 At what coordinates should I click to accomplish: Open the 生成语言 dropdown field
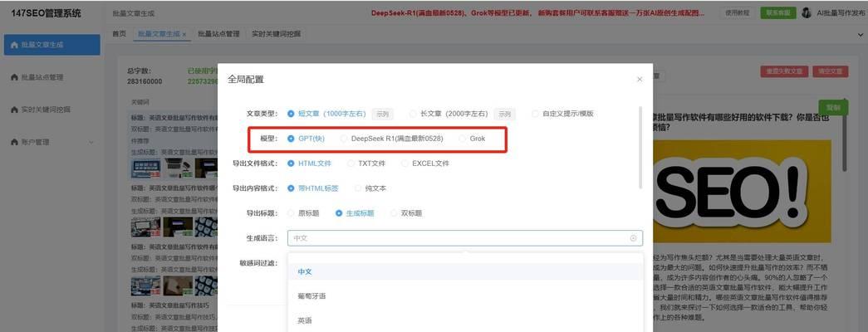[465, 238]
